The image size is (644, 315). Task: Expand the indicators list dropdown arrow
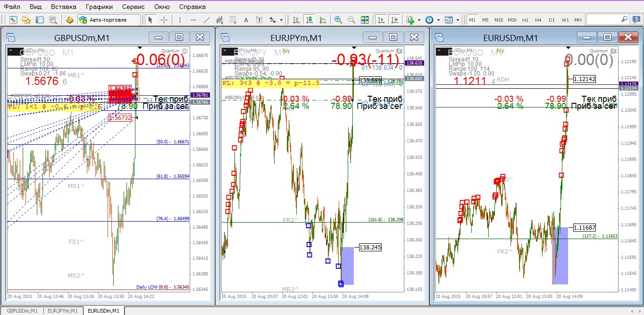[x=419, y=20]
